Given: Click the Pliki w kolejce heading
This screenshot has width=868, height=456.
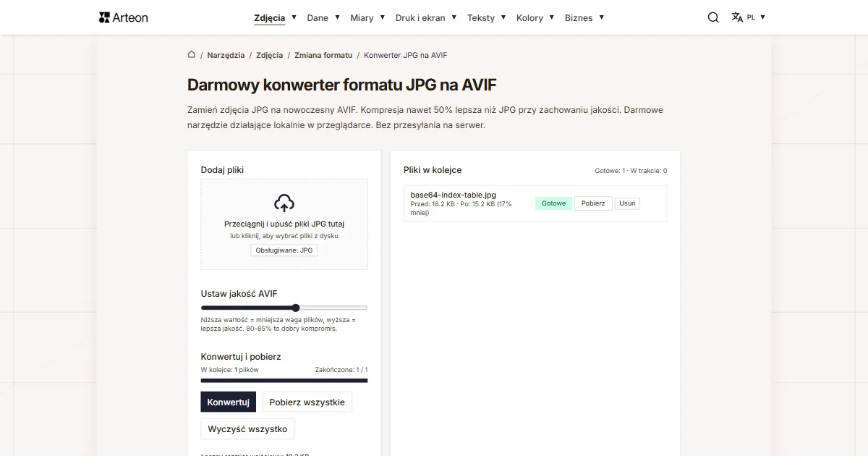Looking at the screenshot, I should pyautogui.click(x=433, y=170).
